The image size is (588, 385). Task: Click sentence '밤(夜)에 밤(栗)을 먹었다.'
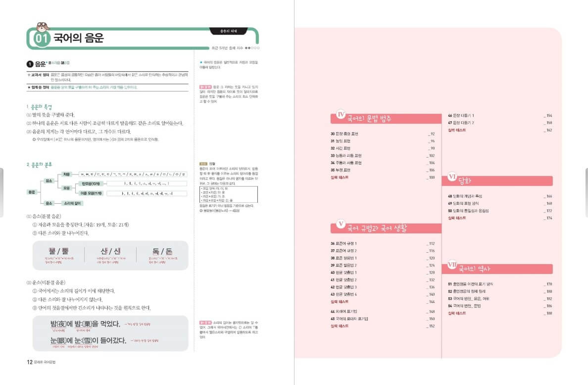coord(86,324)
